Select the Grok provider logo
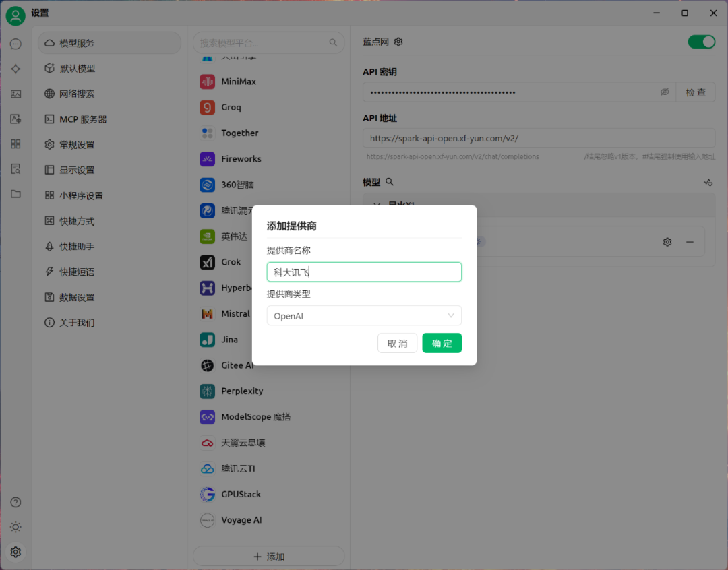 (x=208, y=262)
